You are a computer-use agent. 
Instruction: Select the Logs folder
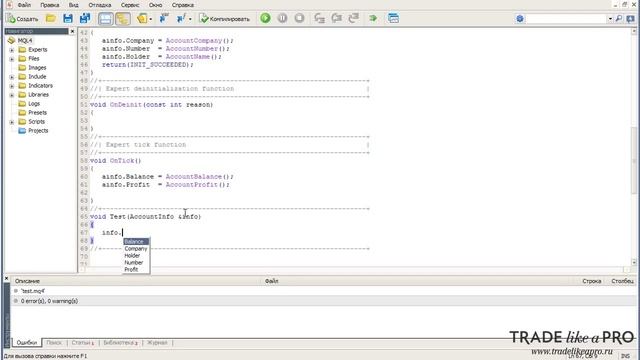coord(34,104)
